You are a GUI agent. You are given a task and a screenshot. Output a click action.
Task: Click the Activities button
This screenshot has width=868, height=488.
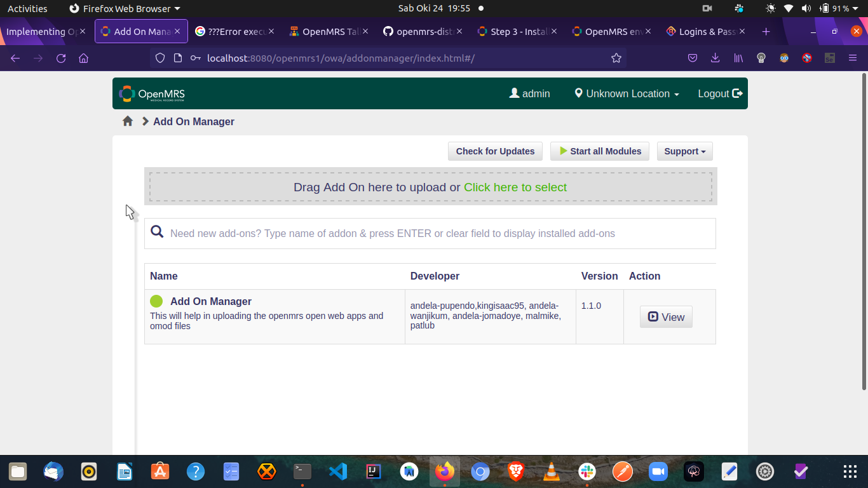coord(27,8)
